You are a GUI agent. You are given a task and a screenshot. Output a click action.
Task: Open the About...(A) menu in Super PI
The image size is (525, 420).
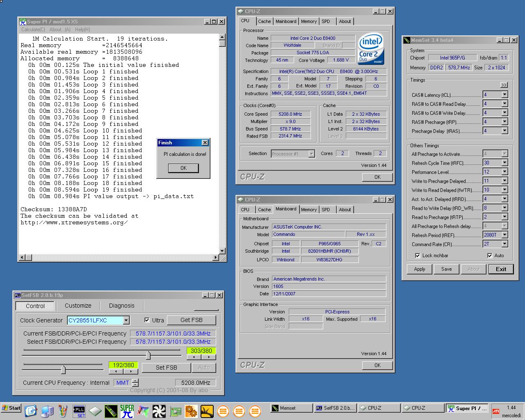pos(60,30)
